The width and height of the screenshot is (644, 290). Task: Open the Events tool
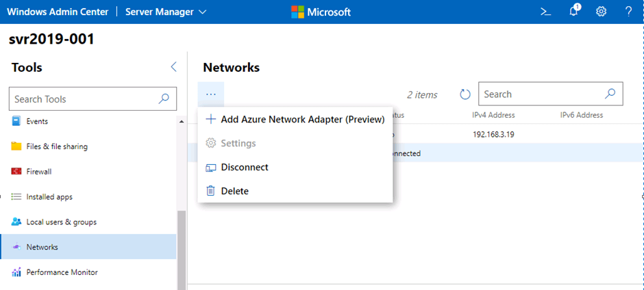pos(37,121)
